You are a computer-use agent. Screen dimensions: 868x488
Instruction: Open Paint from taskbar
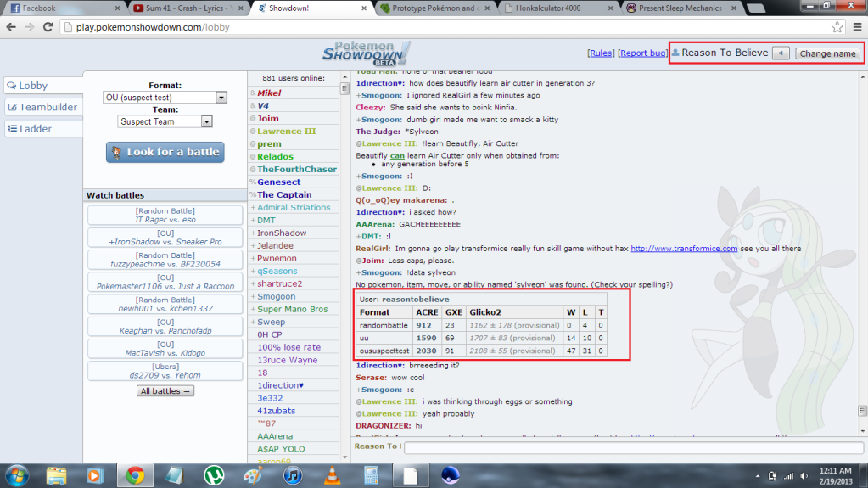click(254, 476)
